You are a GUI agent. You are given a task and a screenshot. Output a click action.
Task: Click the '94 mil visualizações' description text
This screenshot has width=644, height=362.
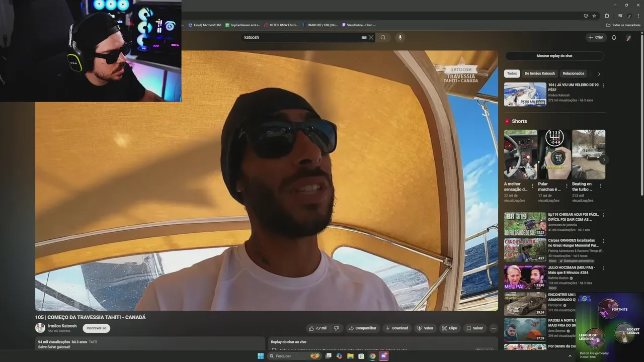click(54, 342)
